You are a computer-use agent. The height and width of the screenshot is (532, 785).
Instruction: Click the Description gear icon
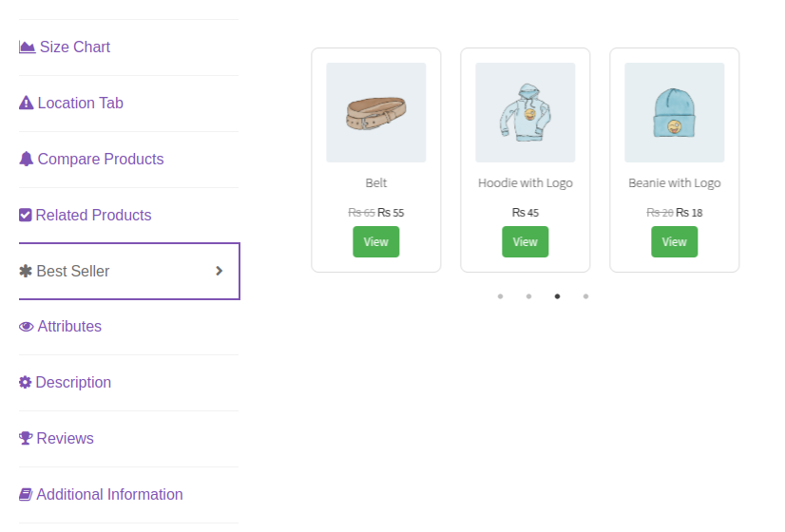[x=26, y=383]
